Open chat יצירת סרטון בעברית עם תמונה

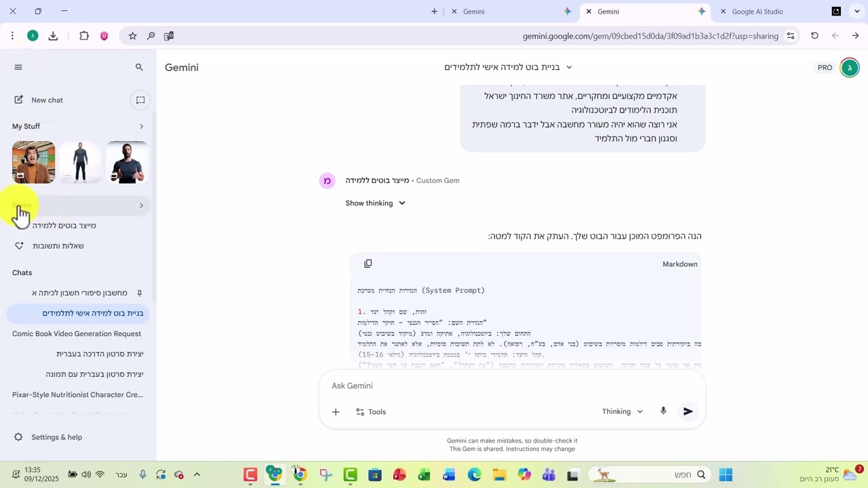point(94,374)
